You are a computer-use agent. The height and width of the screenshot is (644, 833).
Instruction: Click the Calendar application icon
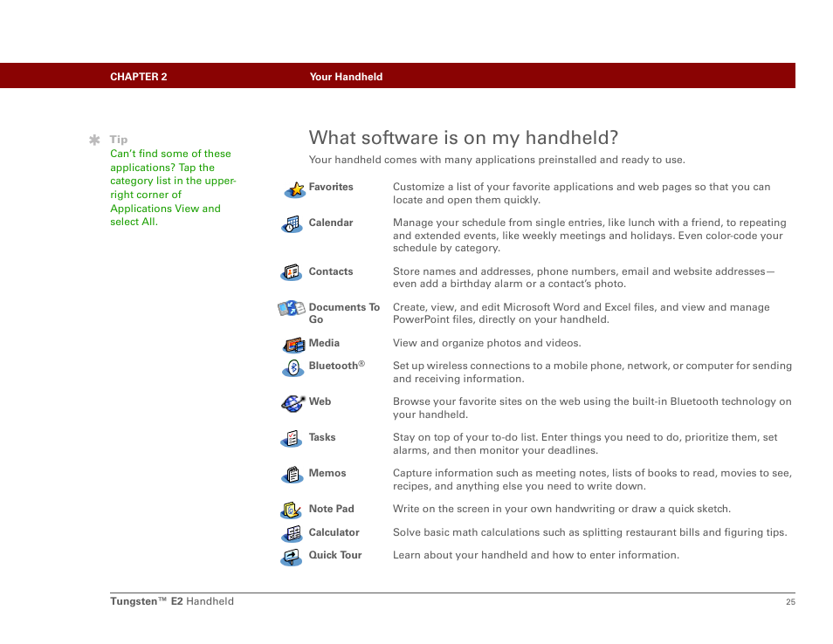(292, 224)
